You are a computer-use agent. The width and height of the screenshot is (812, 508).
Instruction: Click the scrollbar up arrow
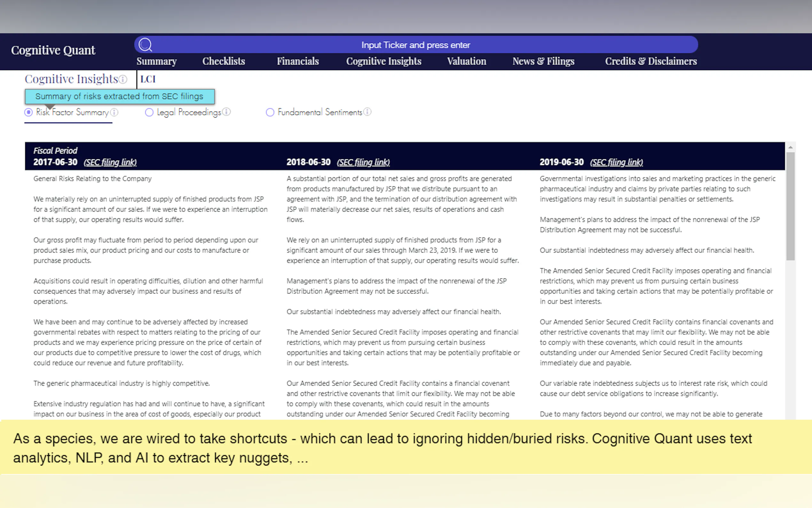pyautogui.click(x=791, y=147)
